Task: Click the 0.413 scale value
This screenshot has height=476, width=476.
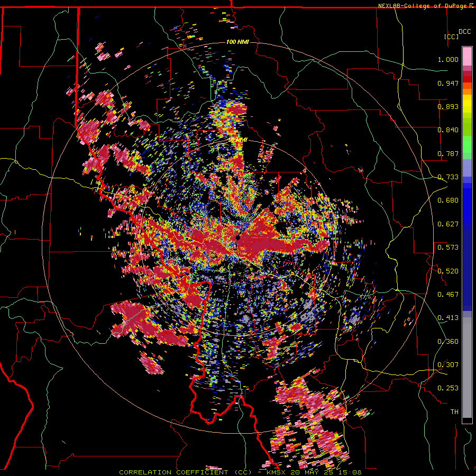Action: pos(448,318)
